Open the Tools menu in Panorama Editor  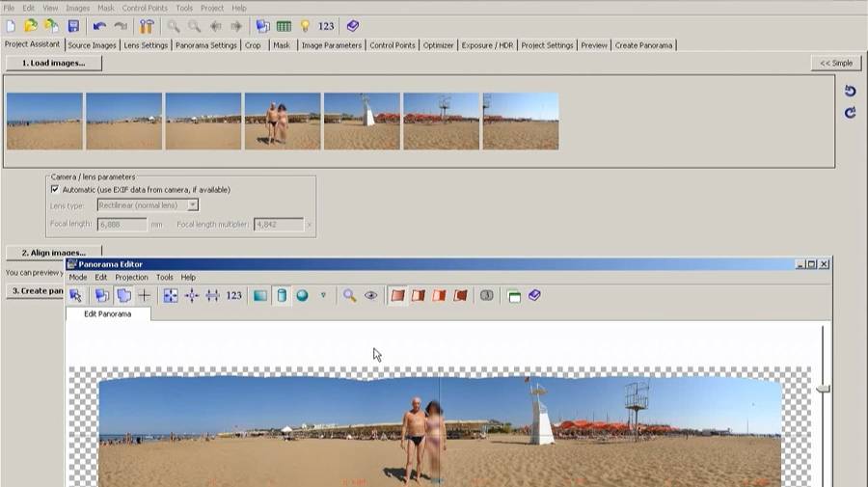(164, 277)
